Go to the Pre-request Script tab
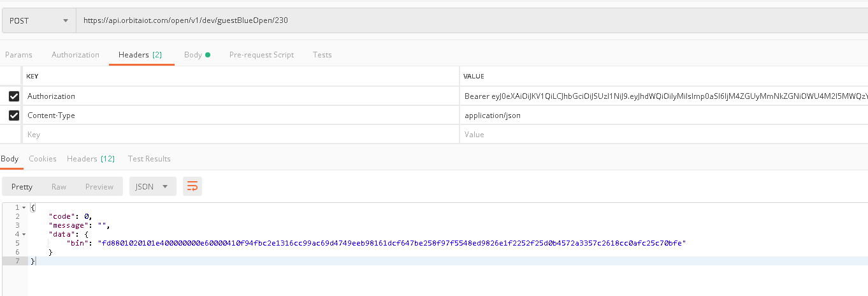Screen dimensions: 868x296 point(261,55)
